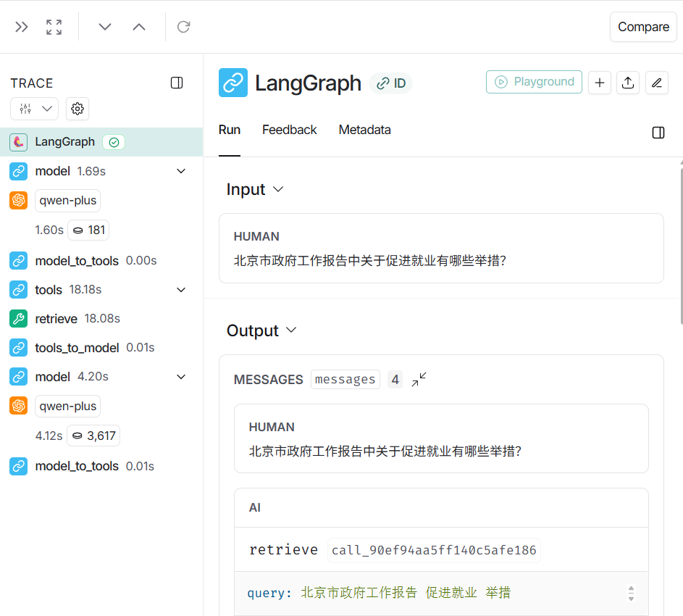Click the 3,617 token count badge
683x616 pixels.
[x=93, y=436]
